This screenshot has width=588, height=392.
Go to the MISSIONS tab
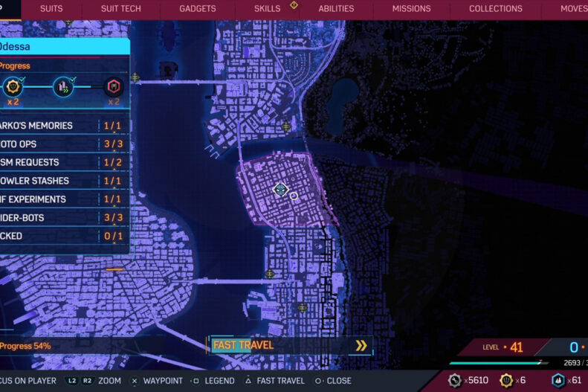[x=411, y=9]
